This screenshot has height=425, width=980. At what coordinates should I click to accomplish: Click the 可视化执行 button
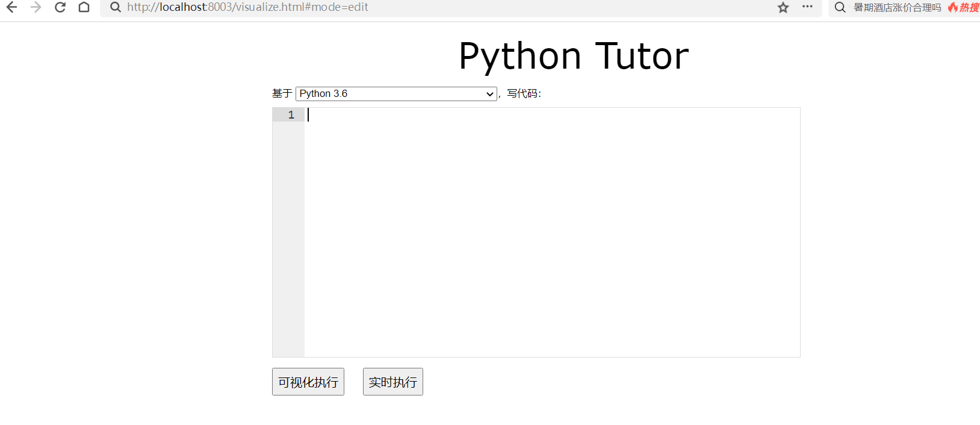308,382
